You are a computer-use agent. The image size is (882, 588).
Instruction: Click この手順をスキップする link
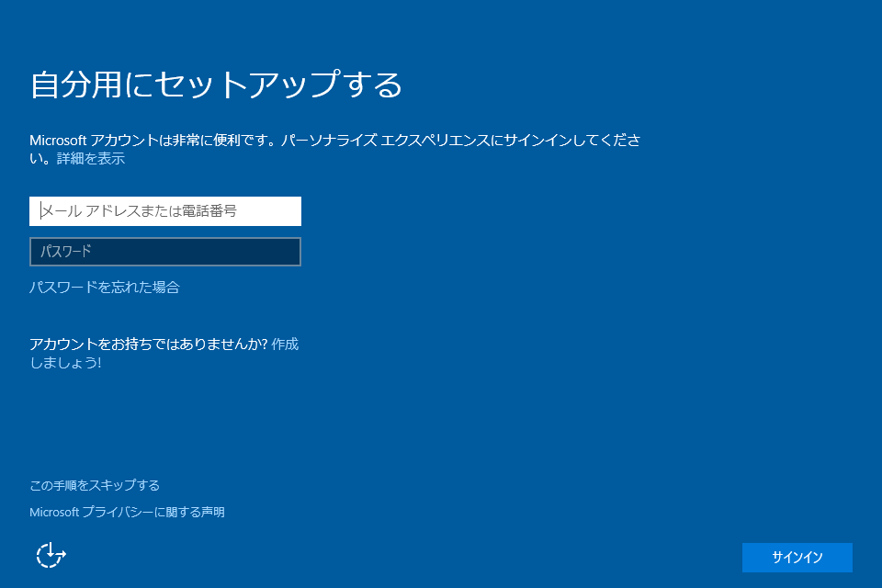pyautogui.click(x=95, y=485)
